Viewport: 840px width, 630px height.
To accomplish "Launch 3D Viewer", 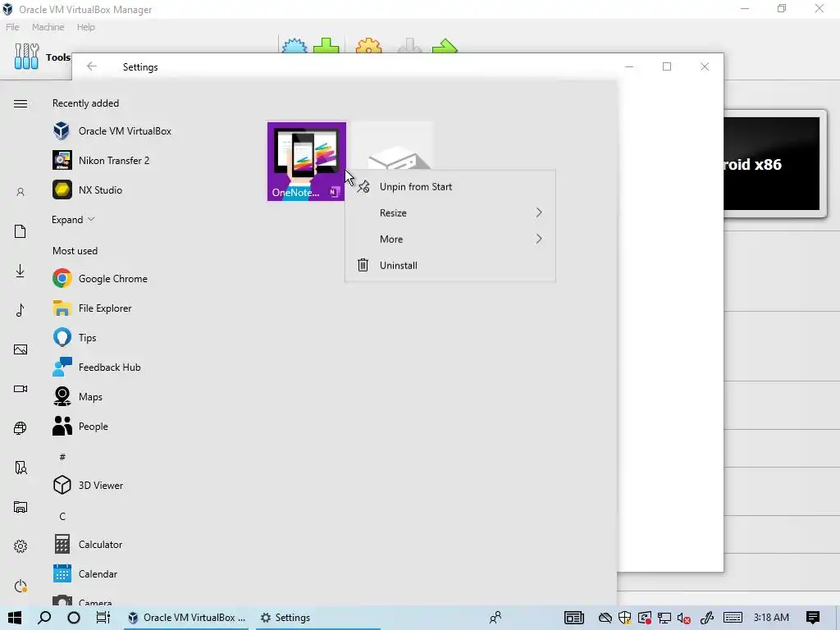I will pyautogui.click(x=89, y=486).
